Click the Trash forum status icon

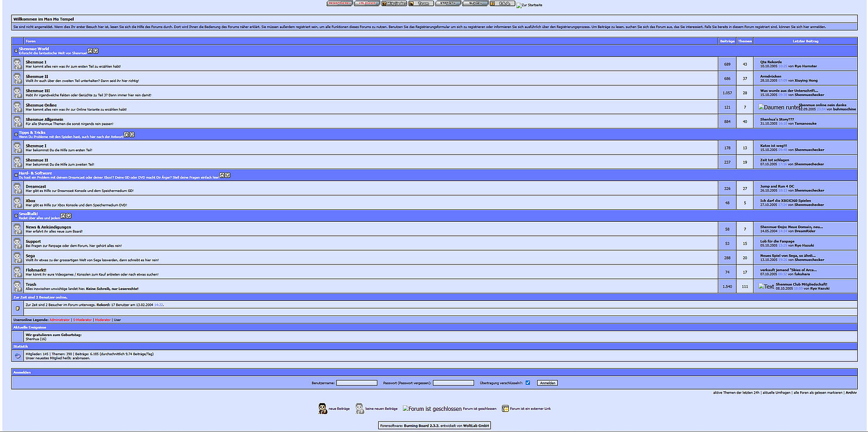click(17, 286)
